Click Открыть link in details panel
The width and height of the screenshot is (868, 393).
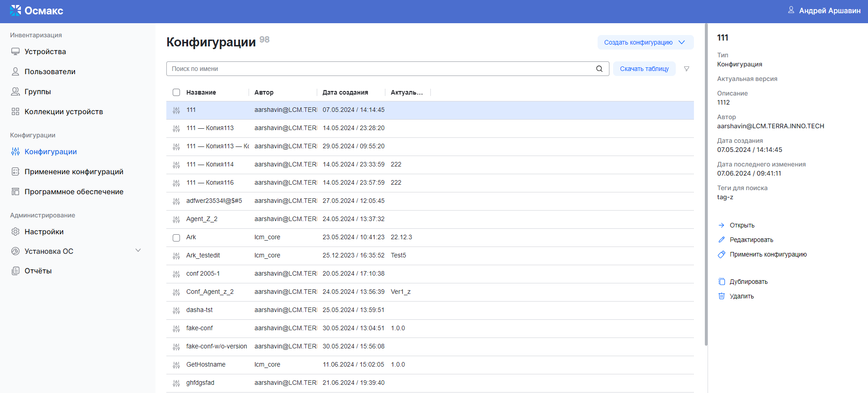click(x=742, y=225)
